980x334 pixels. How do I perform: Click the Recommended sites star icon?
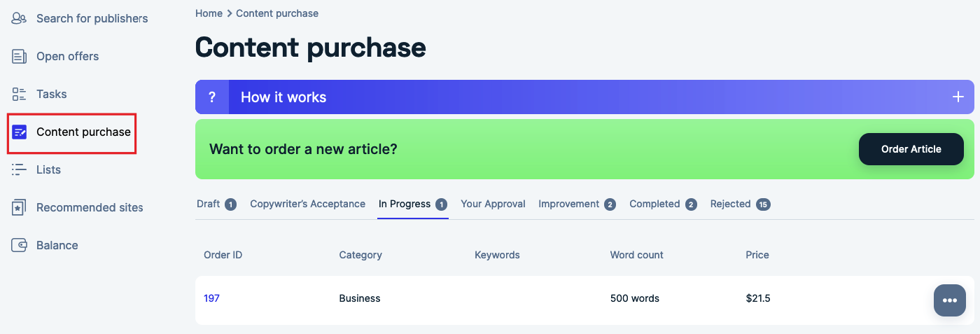(19, 207)
